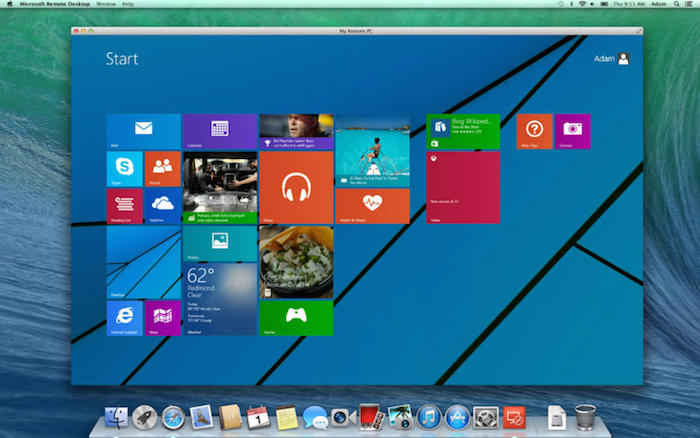
Task: Open the Health & Fitness heart tile
Action: (x=372, y=206)
